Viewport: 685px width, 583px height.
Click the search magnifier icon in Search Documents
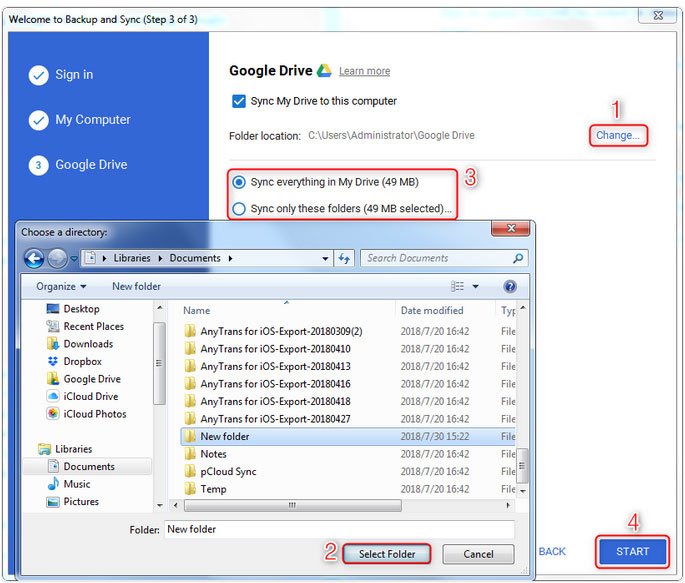518,258
